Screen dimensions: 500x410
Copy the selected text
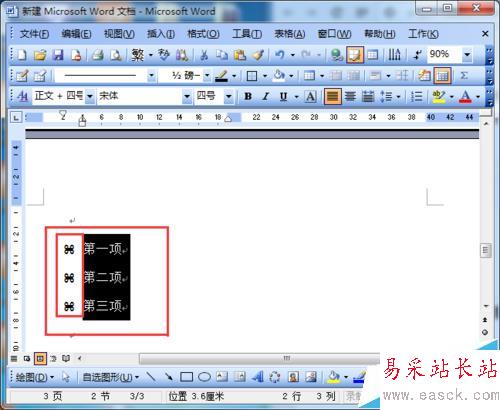222,55
